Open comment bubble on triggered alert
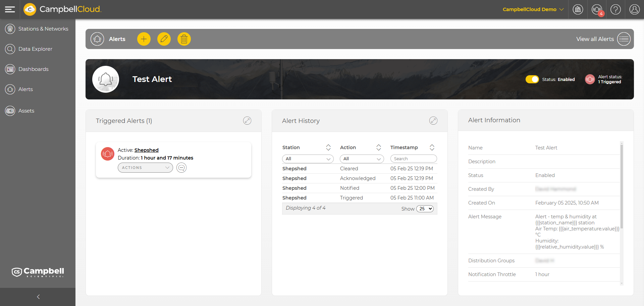Image resolution: width=644 pixels, height=306 pixels. coord(181,168)
